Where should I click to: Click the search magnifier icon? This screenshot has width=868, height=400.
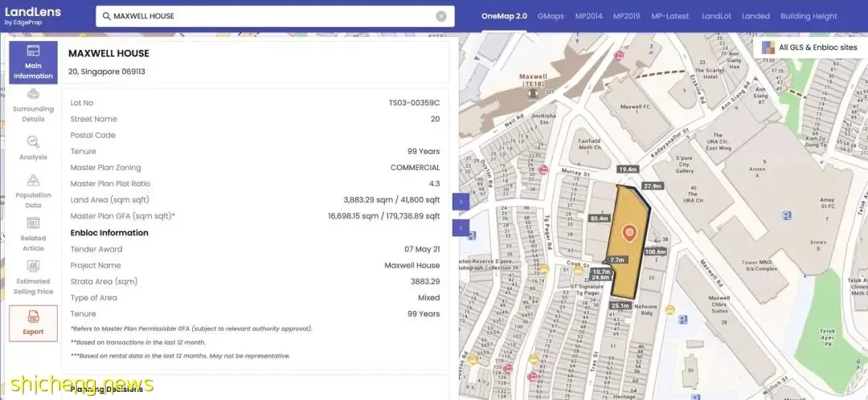(x=106, y=16)
